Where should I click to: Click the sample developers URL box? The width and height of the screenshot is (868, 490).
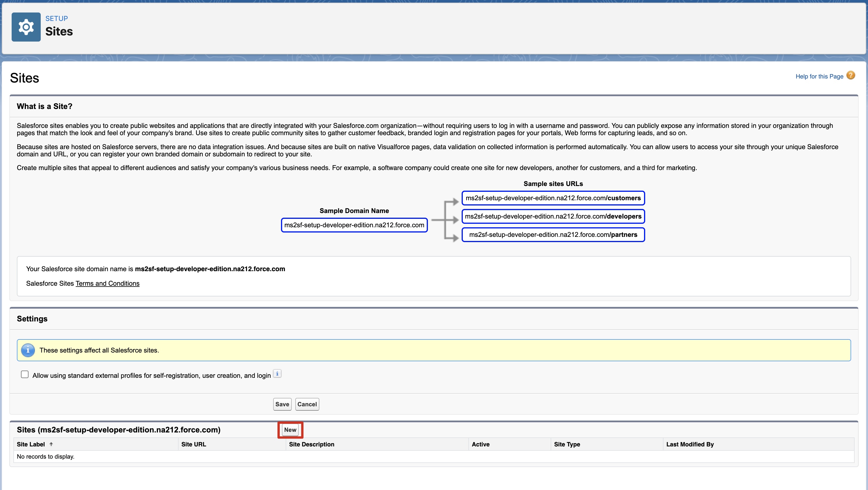(x=553, y=216)
